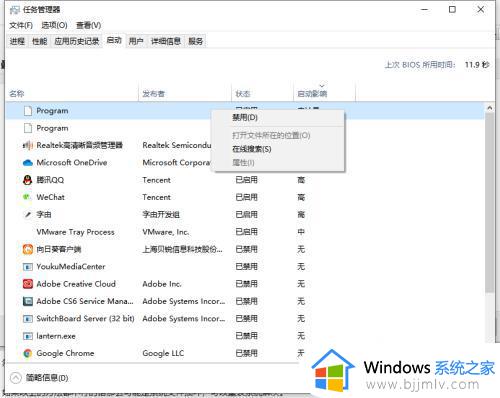Click the 宇宙 pen icon

(28, 214)
